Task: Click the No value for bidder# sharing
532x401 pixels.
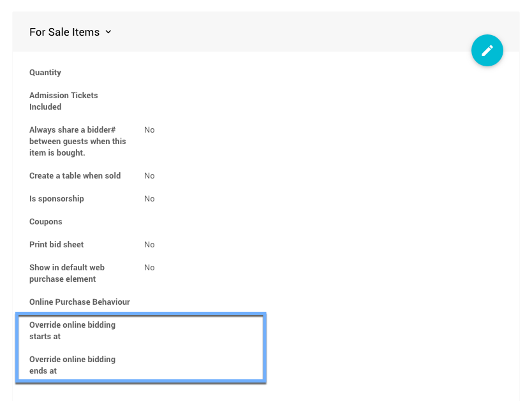Action: pos(149,130)
